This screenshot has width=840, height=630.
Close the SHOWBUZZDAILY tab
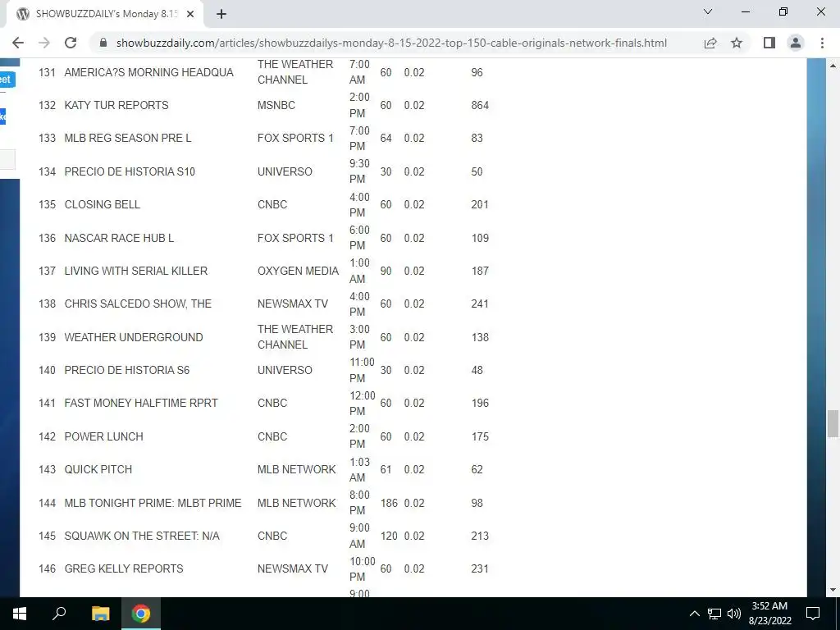(190, 14)
